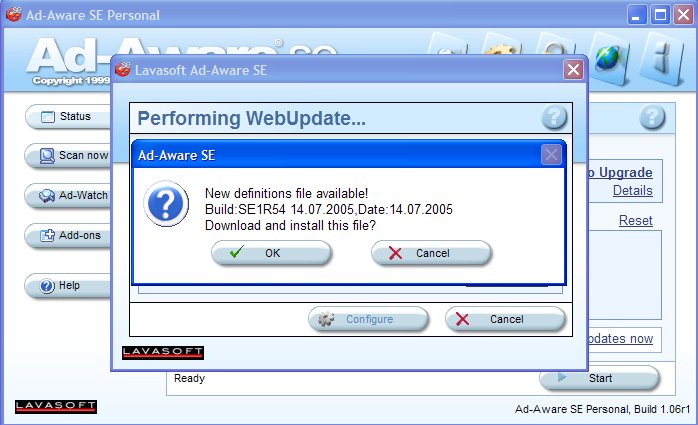Close the Lavasoft Ad-Aware SE dialog

tap(573, 70)
